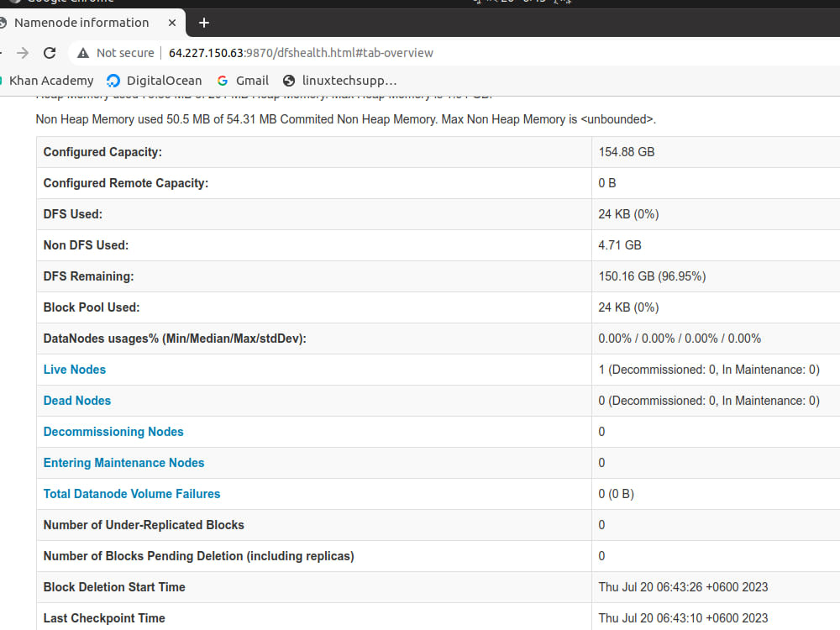840x630 pixels.
Task: Click the 'Block Deletion Start Time' label
Action: coord(114,587)
